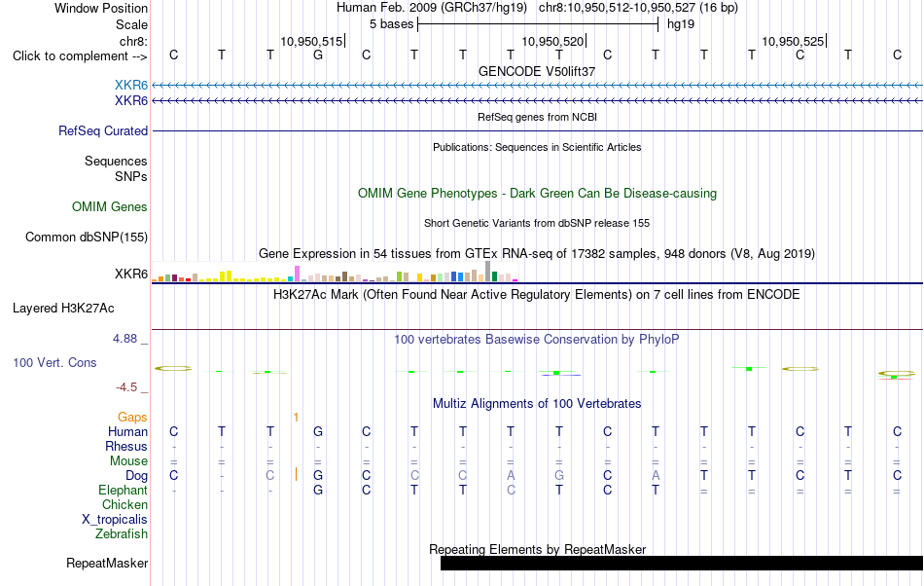The image size is (924, 586).
Task: Click the tall pink bar in GTEx expression chart
Action: click(x=297, y=274)
